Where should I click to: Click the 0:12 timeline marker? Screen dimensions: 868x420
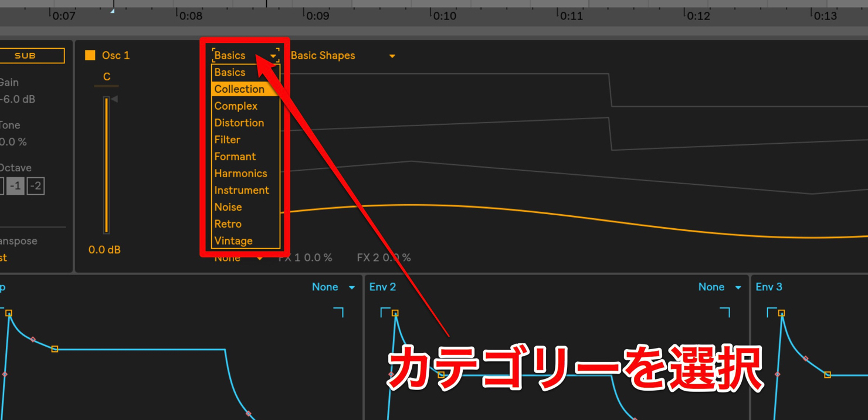point(699,16)
